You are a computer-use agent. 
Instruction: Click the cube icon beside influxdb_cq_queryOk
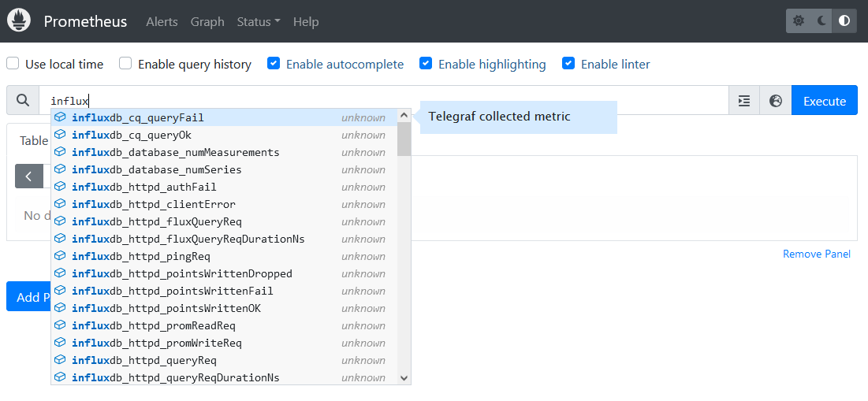point(61,135)
